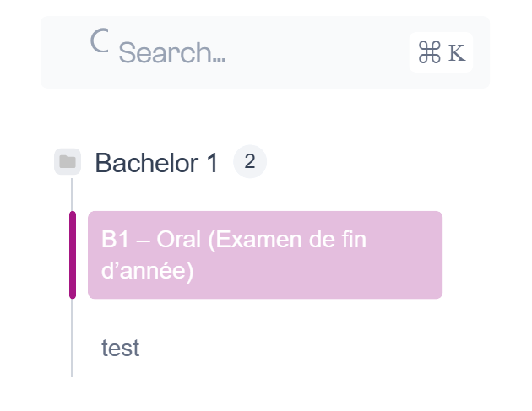Click the magenta active indicator bar
Viewport: 532px width, 411px height.
[73, 255]
